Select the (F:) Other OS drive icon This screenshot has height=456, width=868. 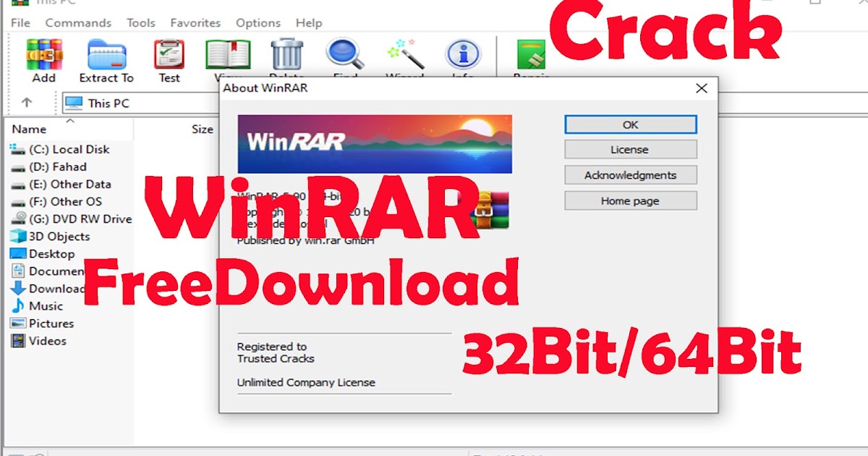(17, 201)
